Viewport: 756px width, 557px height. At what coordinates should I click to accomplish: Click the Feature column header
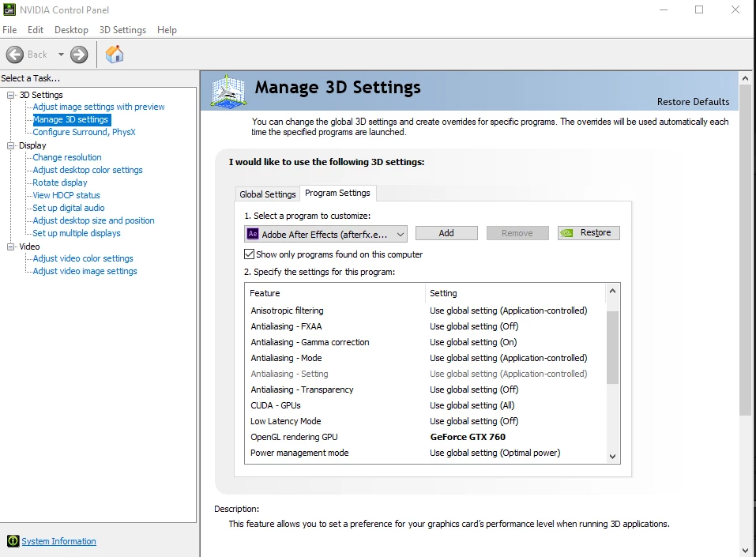[x=335, y=293]
